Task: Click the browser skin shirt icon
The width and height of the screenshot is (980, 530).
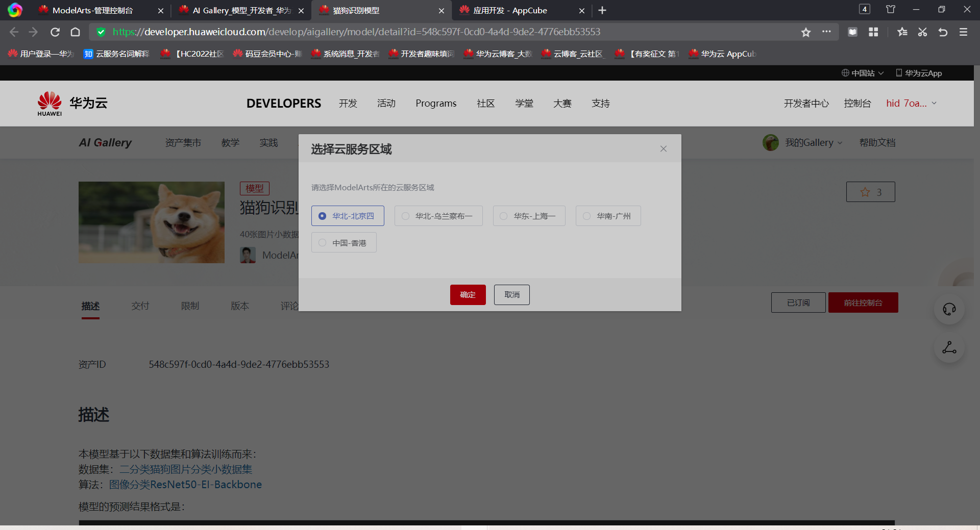Action: 891,9
